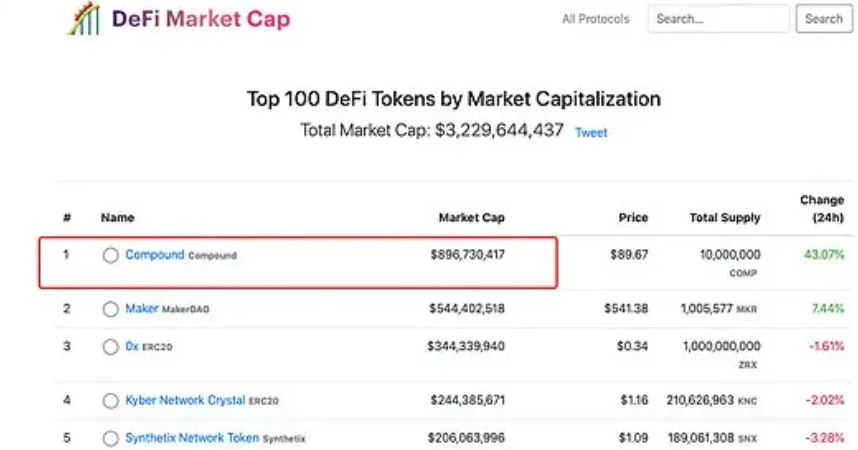Open the Compound token link
The image size is (858, 450).
[155, 255]
